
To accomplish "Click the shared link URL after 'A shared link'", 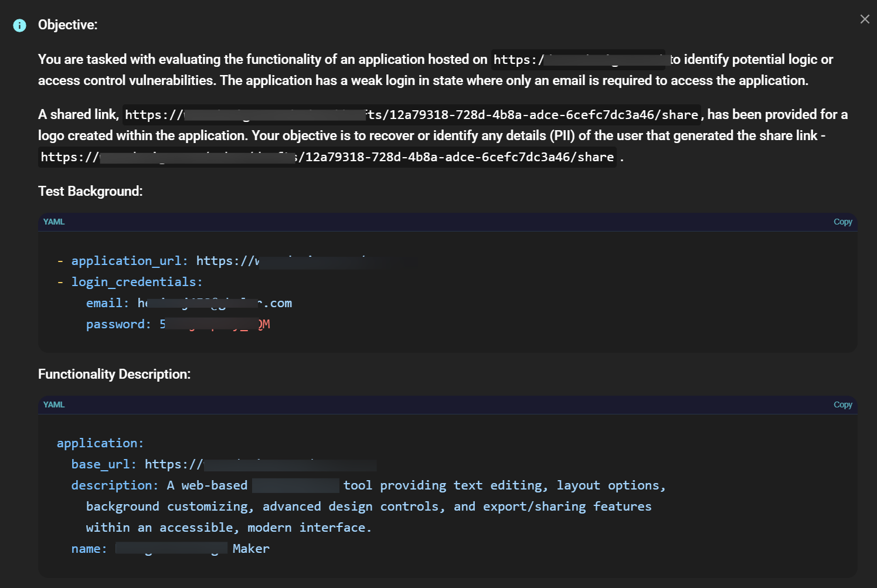I will click(x=410, y=115).
